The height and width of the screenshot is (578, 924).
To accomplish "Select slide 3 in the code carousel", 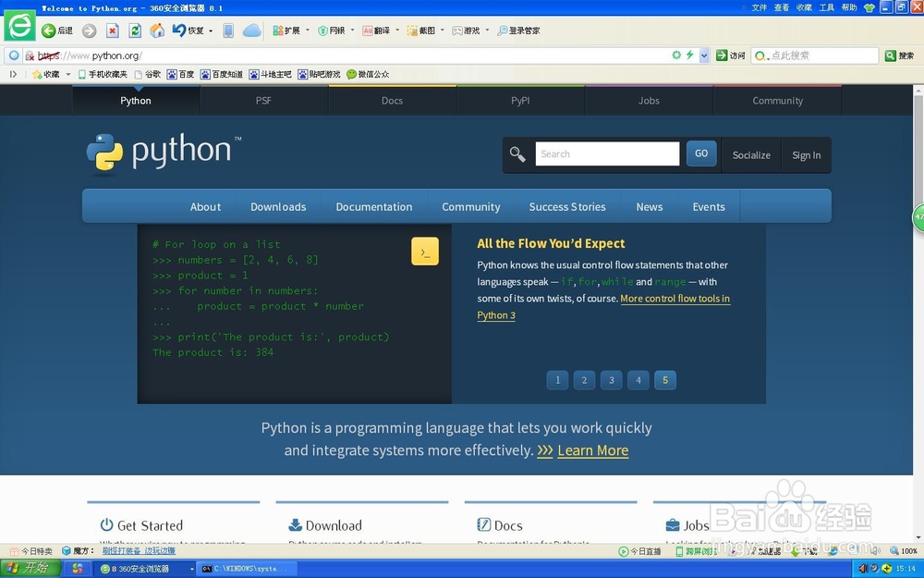I will (x=611, y=380).
